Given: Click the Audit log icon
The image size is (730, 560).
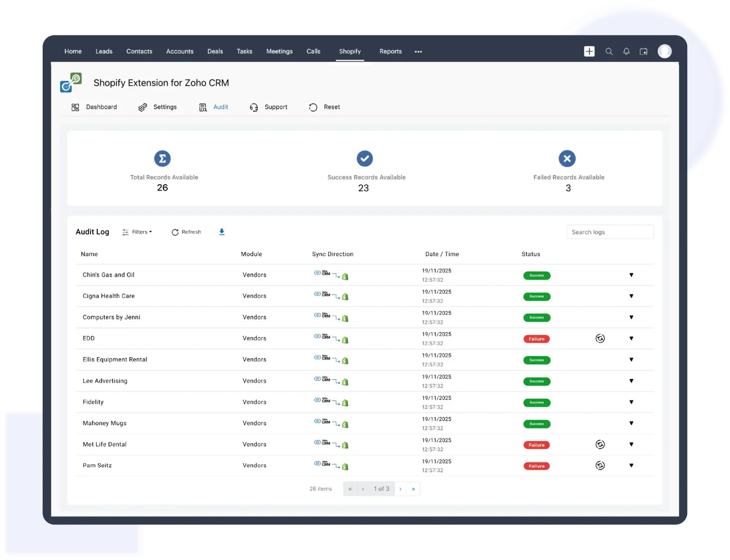Looking at the screenshot, I should click(x=203, y=107).
